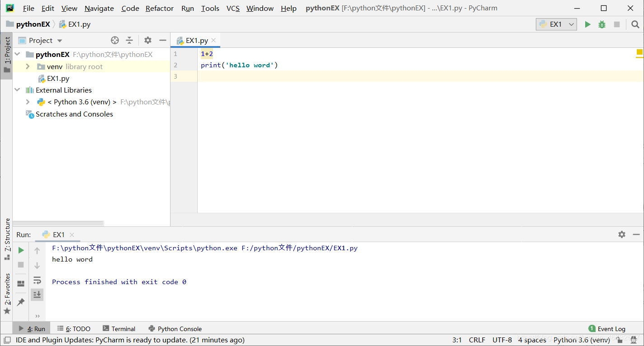Open the Python Console tool window
Viewport: 644px width, 346px height.
[175, 329]
